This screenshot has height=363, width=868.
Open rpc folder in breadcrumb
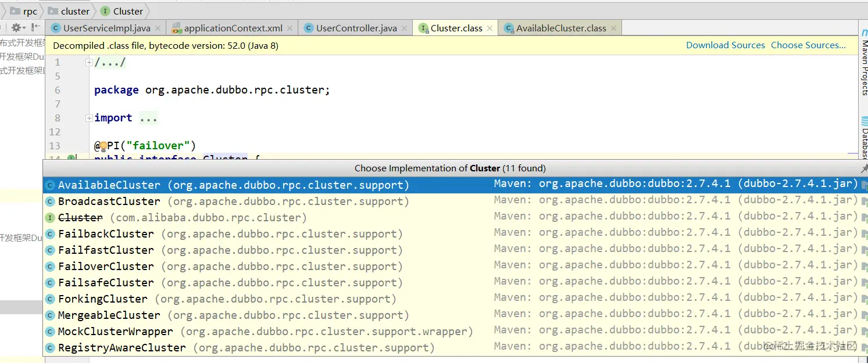tap(24, 11)
